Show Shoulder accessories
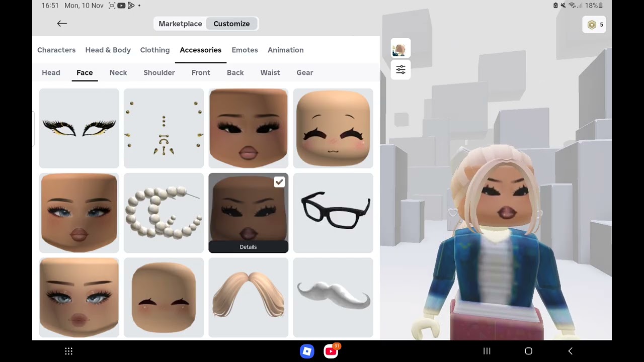644x362 pixels. tap(159, 72)
